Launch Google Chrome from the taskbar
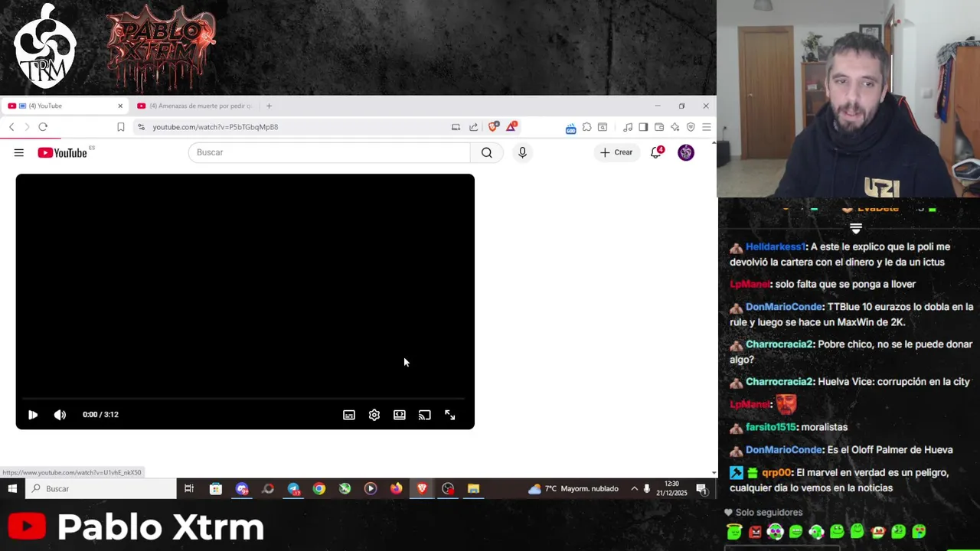980x551 pixels. [x=319, y=489]
